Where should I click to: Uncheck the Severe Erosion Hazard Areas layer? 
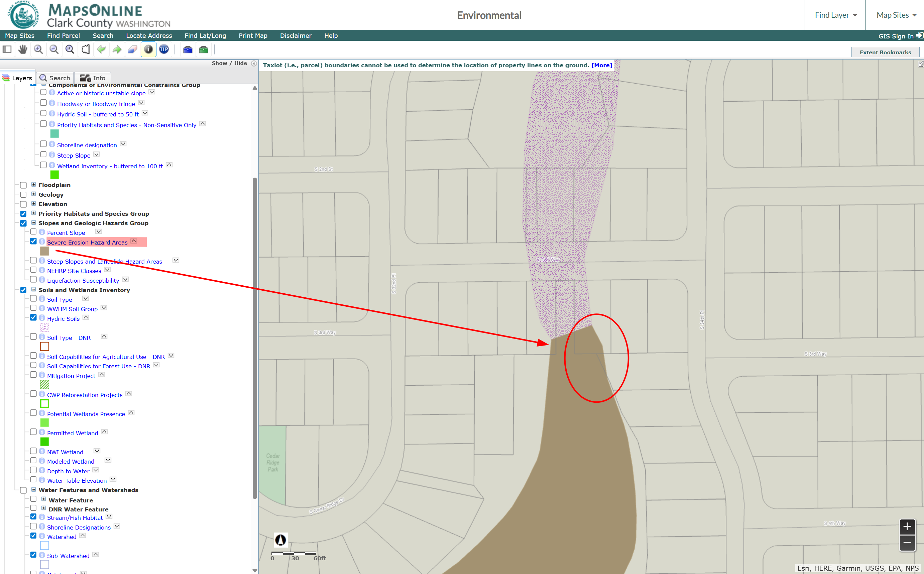pos(33,241)
